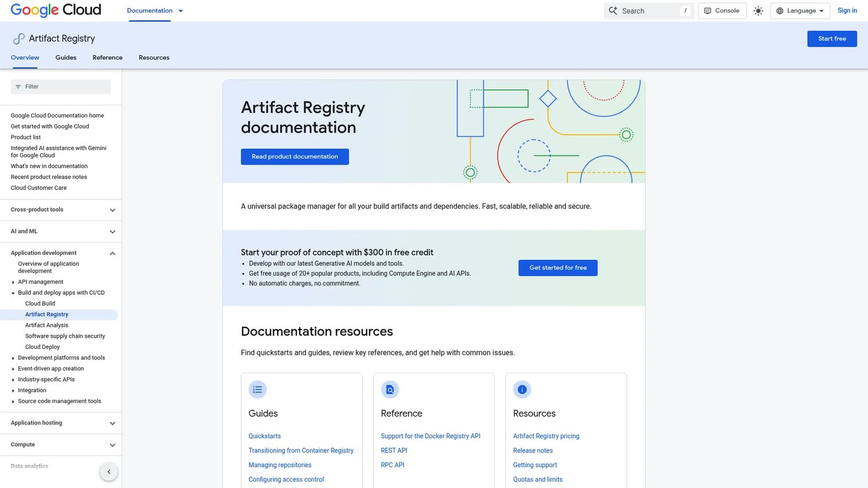This screenshot has width=868, height=488.
Task: Focus the Search input field
Action: tap(649, 11)
